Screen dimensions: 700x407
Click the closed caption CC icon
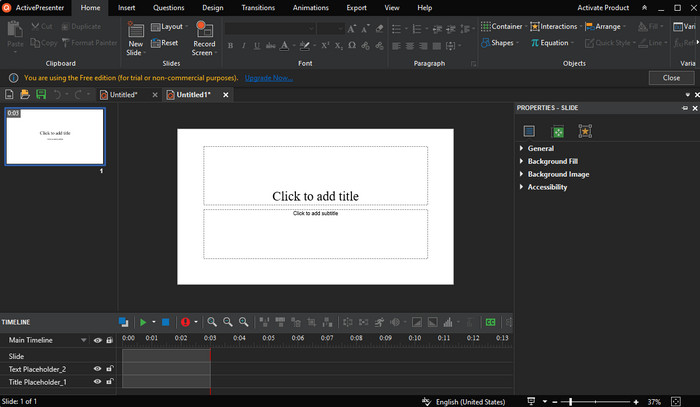click(490, 322)
